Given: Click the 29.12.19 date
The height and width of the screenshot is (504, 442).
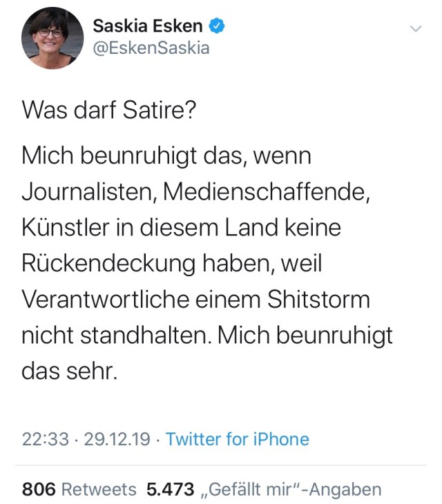Looking at the screenshot, I should coord(117,439).
